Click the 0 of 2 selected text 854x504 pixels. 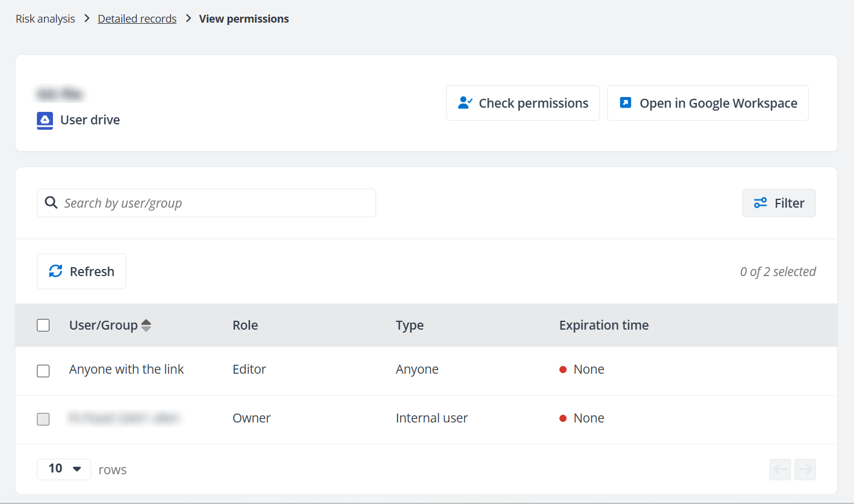[778, 272]
